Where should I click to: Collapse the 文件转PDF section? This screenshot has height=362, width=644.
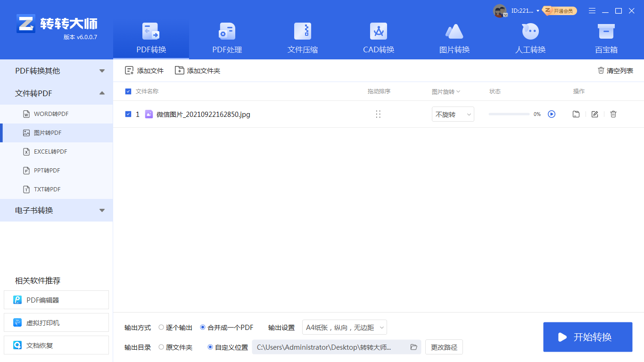pos(57,93)
